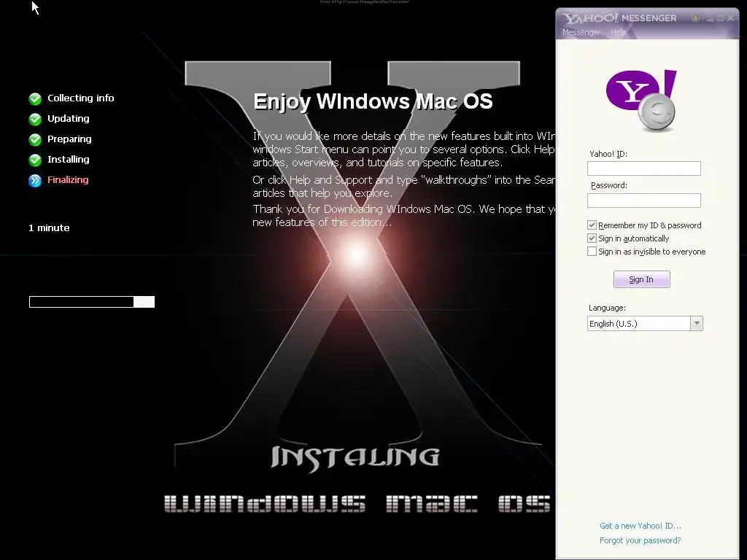The image size is (747, 560).
Task: Click the installer progress bar
Action: pyautogui.click(x=92, y=302)
